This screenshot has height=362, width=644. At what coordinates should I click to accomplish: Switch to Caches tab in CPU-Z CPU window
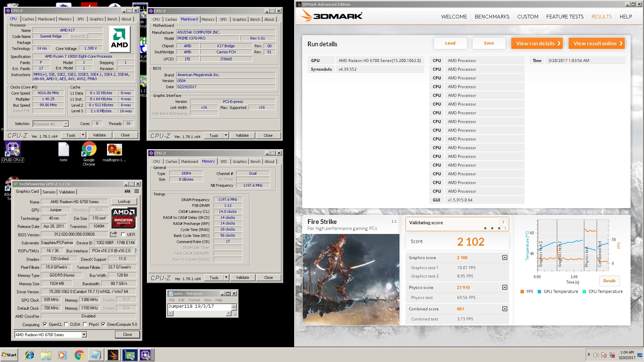click(28, 19)
